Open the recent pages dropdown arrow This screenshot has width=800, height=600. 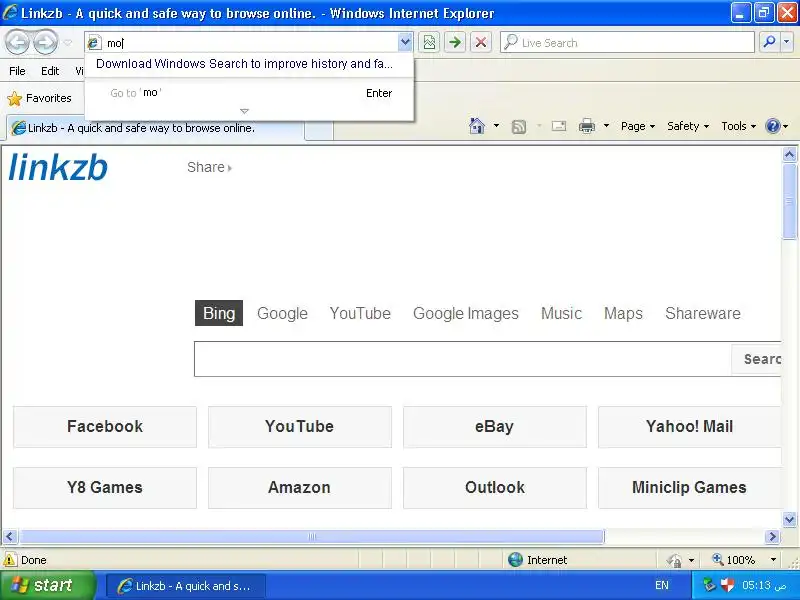pyautogui.click(x=67, y=43)
